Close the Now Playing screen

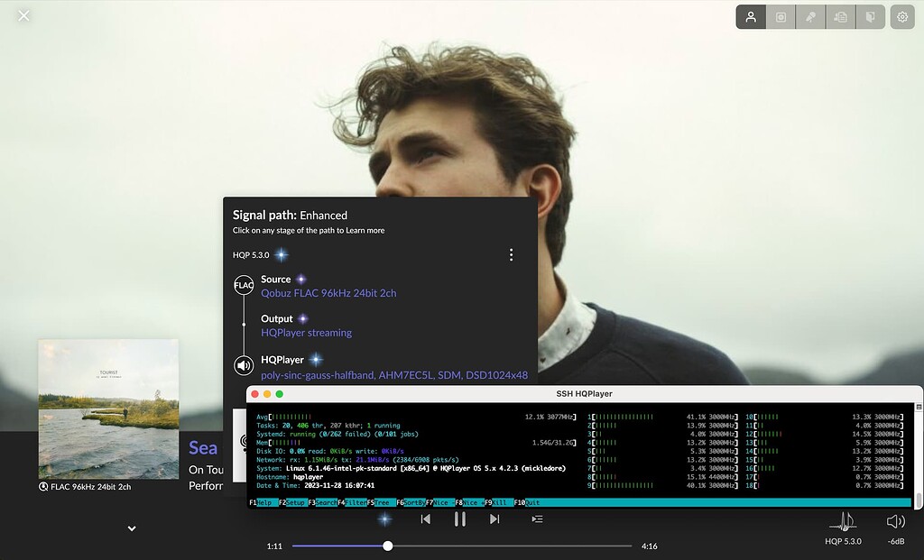point(24,15)
